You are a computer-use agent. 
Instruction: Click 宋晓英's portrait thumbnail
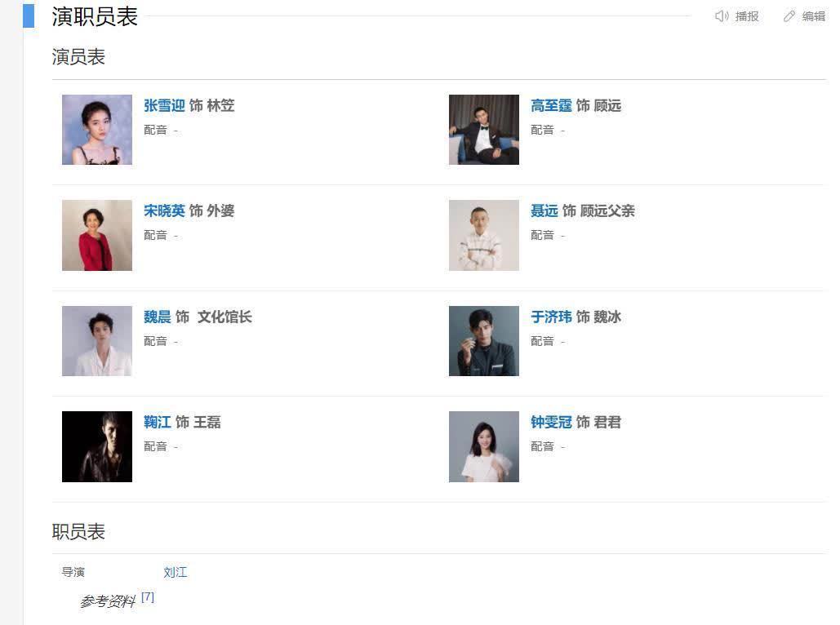(x=97, y=235)
